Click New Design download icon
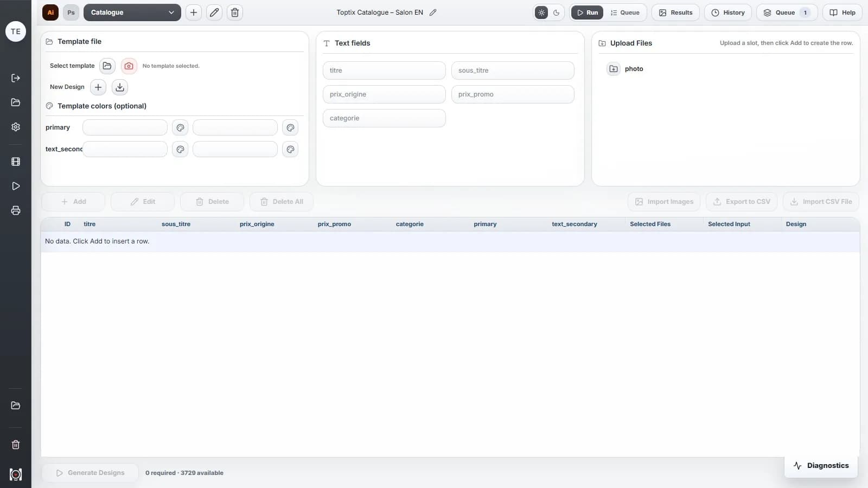The width and height of the screenshot is (868, 488). pos(120,87)
